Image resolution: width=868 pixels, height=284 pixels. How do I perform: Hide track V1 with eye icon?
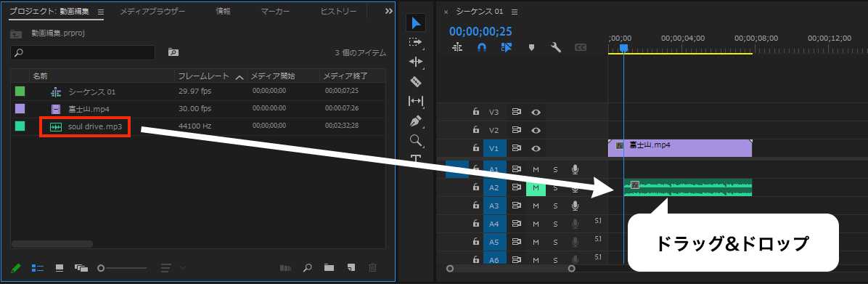pos(536,148)
